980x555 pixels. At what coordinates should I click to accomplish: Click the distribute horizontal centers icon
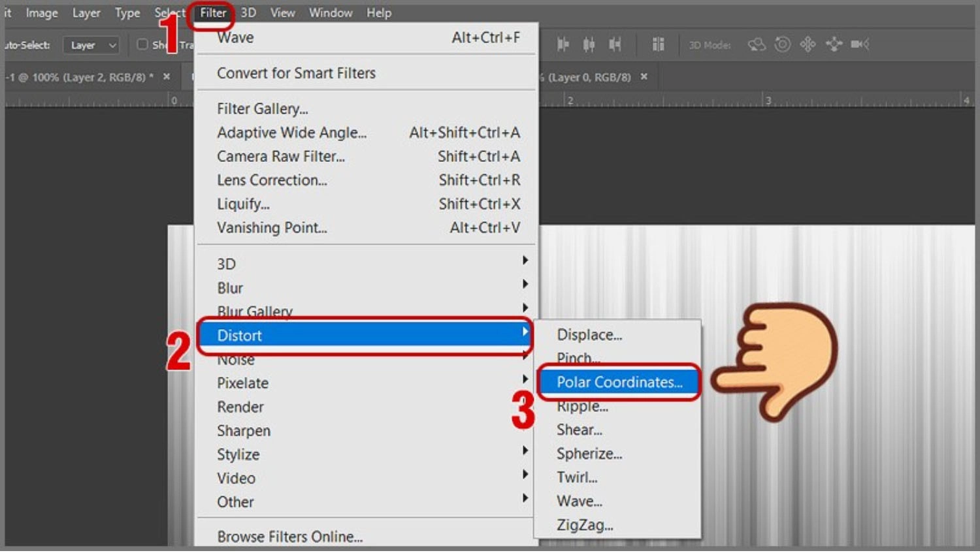coord(589,44)
